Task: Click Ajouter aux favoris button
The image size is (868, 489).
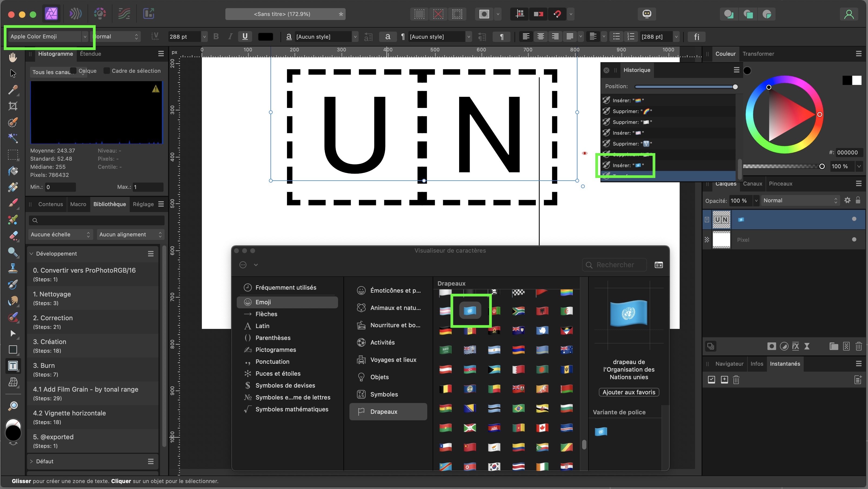Action: click(629, 392)
